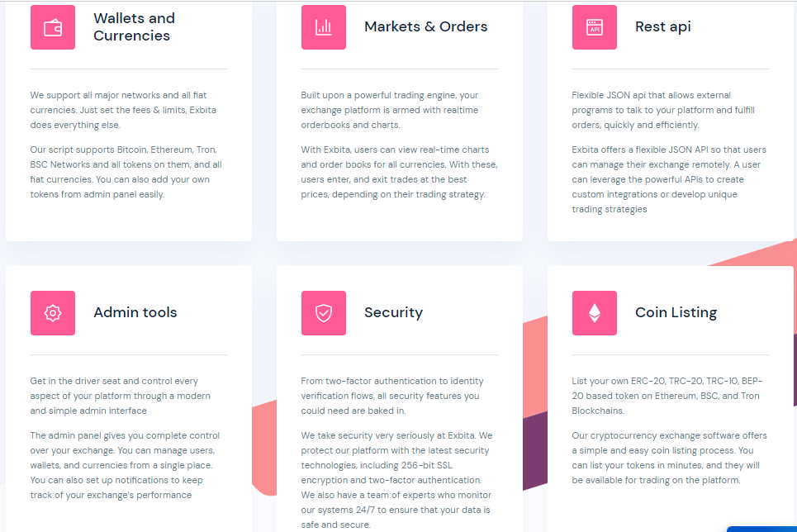
Task: Click the gear Admin tools icon
Action: 53,313
